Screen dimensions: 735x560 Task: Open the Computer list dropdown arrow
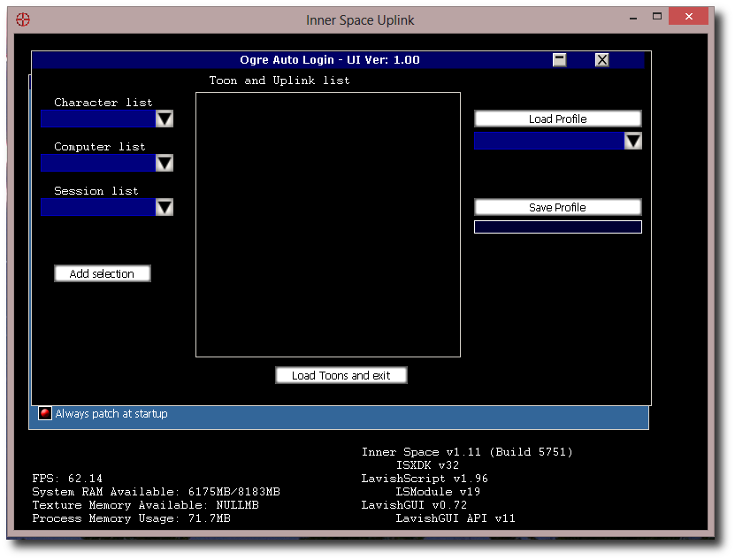click(x=164, y=163)
